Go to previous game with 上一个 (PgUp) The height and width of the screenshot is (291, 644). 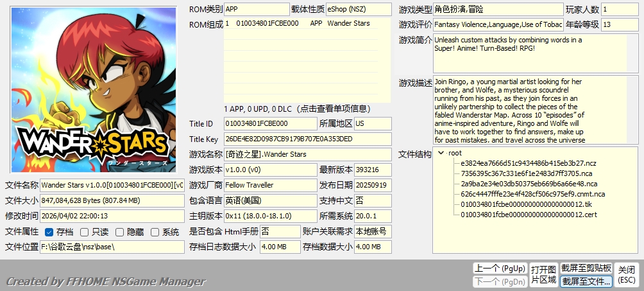(x=499, y=268)
